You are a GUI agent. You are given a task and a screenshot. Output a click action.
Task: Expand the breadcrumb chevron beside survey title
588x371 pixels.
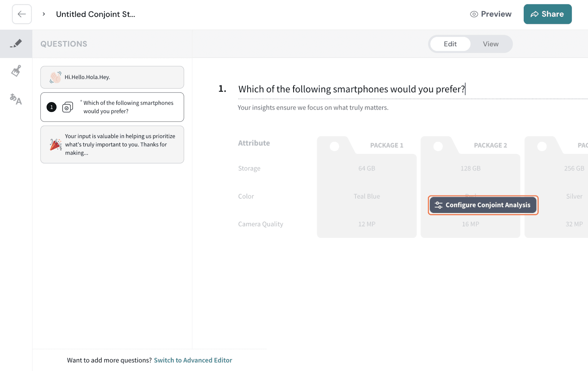[44, 14]
